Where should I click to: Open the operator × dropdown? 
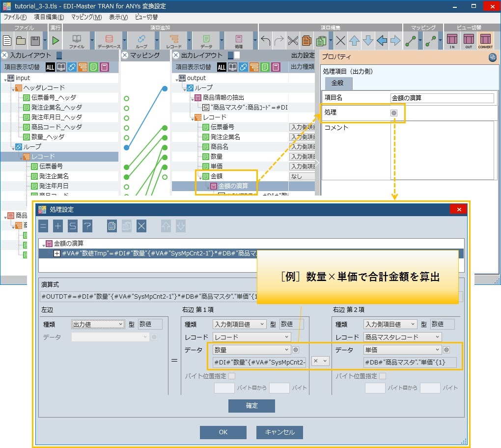click(320, 361)
